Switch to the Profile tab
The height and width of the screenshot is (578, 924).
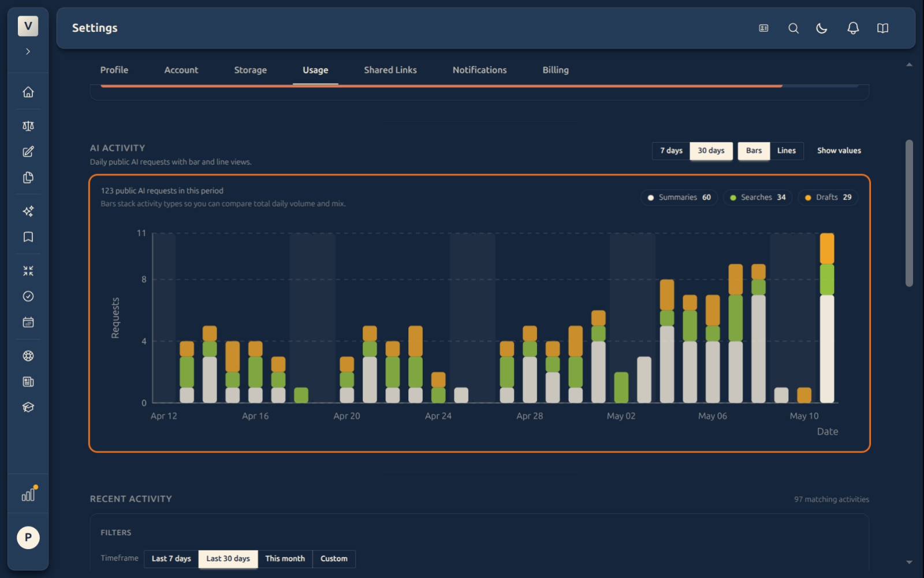click(114, 70)
